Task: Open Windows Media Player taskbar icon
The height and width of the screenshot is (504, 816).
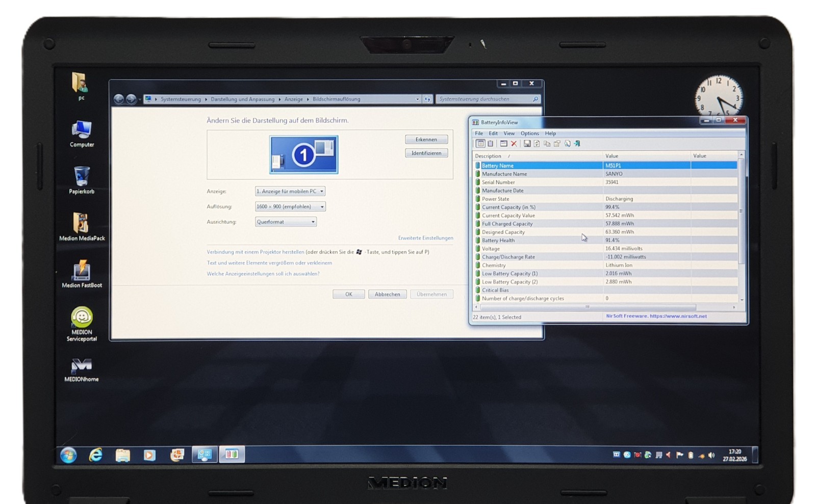Action: [x=149, y=455]
